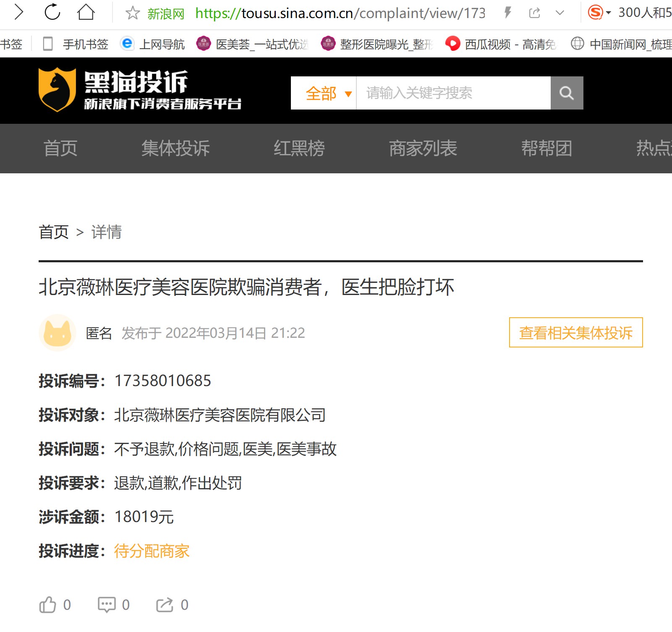Expand the address bar dropdown chevron
The image size is (672, 632).
(560, 13)
